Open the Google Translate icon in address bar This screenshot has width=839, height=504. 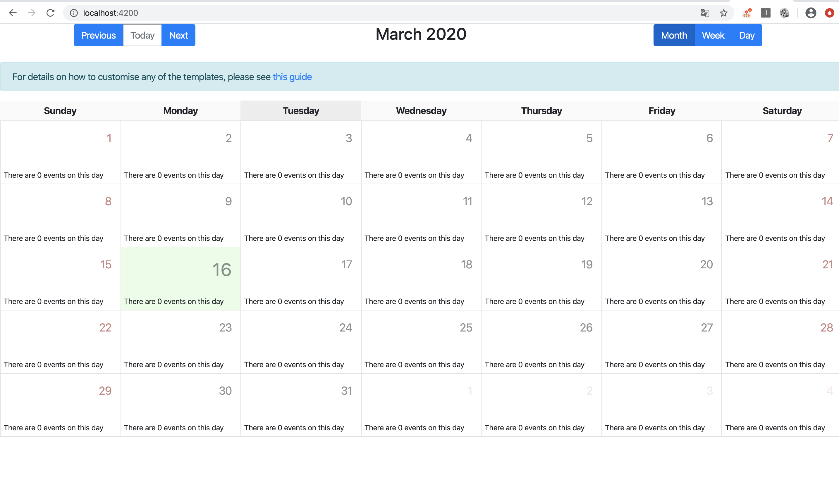[x=704, y=13]
